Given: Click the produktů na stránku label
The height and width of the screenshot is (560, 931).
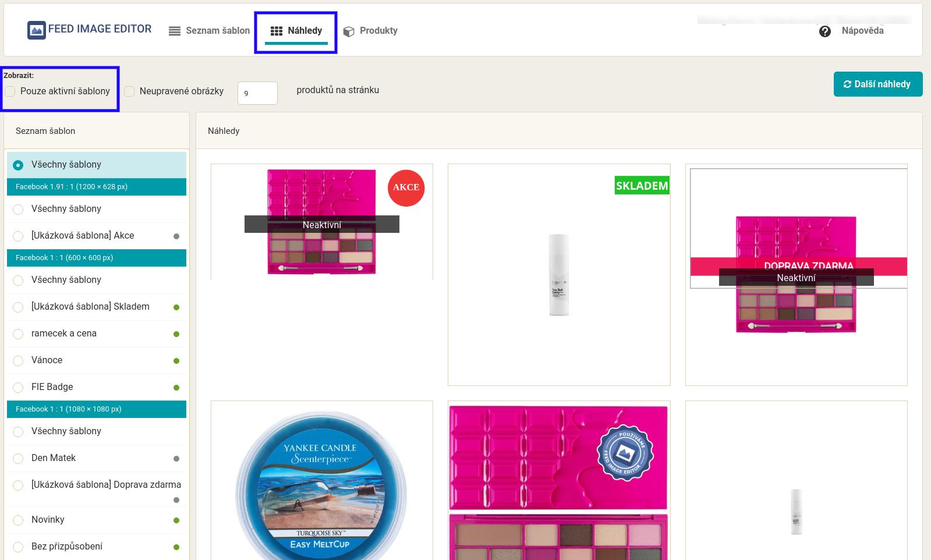Looking at the screenshot, I should [338, 90].
